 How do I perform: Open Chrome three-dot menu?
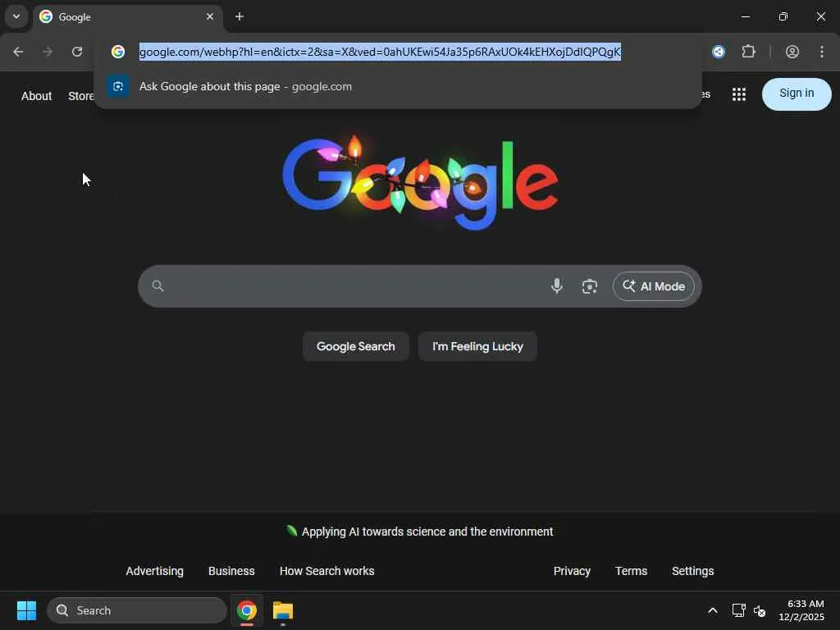tap(822, 52)
